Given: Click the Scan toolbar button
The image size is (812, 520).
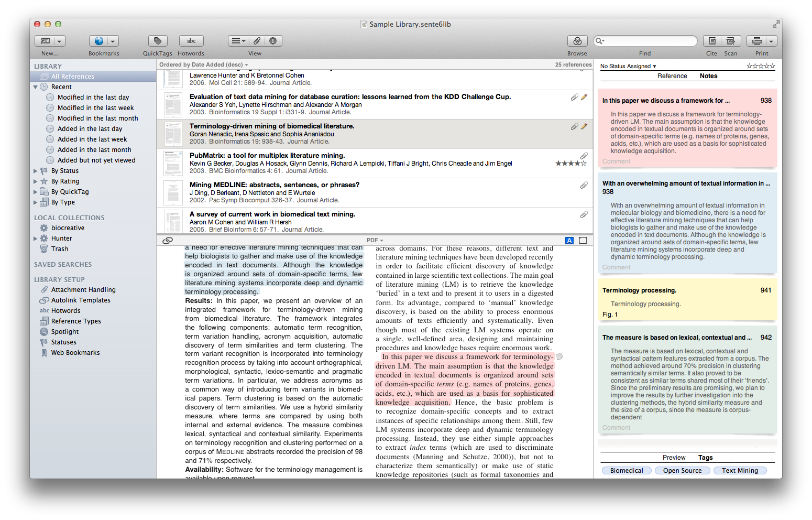Looking at the screenshot, I should click(x=731, y=41).
